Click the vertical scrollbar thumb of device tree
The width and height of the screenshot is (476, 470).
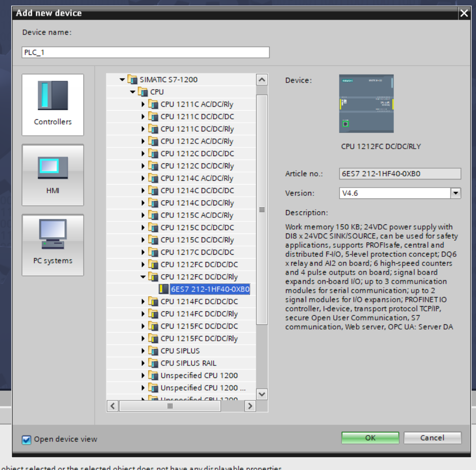[262, 210]
